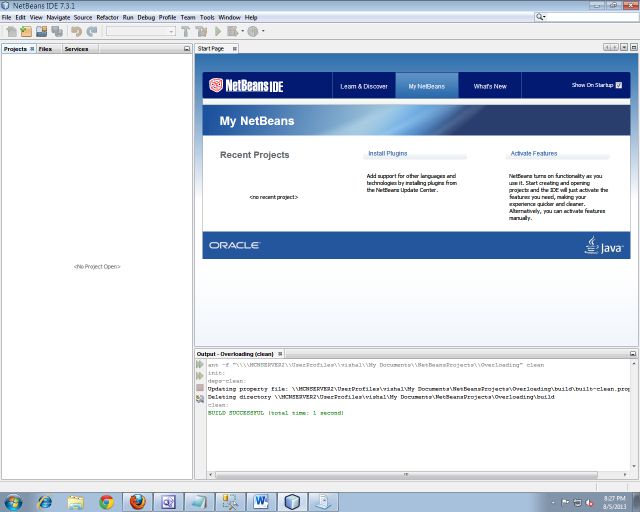
Task: Click the editor scroll documents left arrow
Action: tap(607, 47)
